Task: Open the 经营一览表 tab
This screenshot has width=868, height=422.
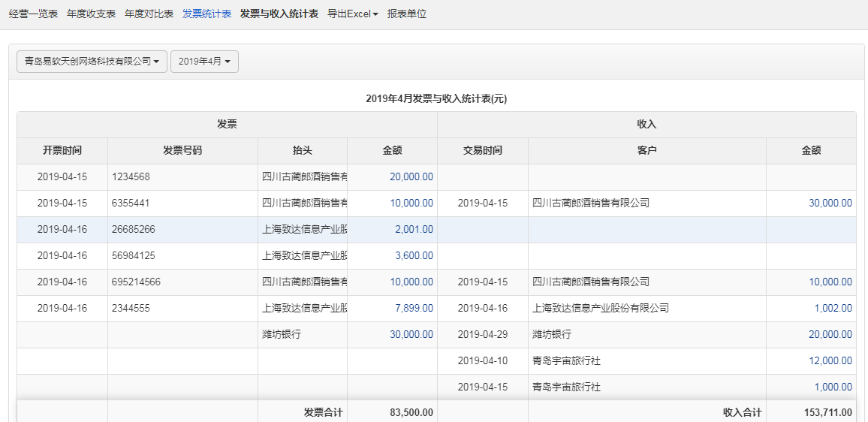Action: (x=33, y=14)
